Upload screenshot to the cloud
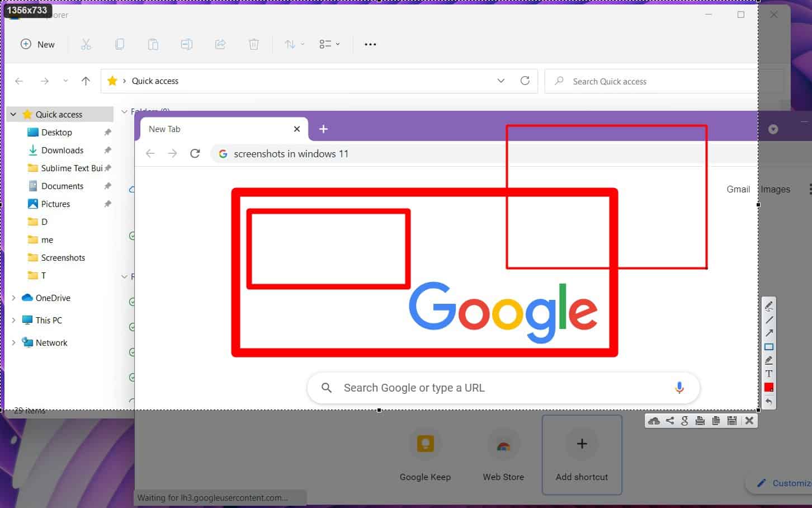This screenshot has width=812, height=508. point(654,421)
